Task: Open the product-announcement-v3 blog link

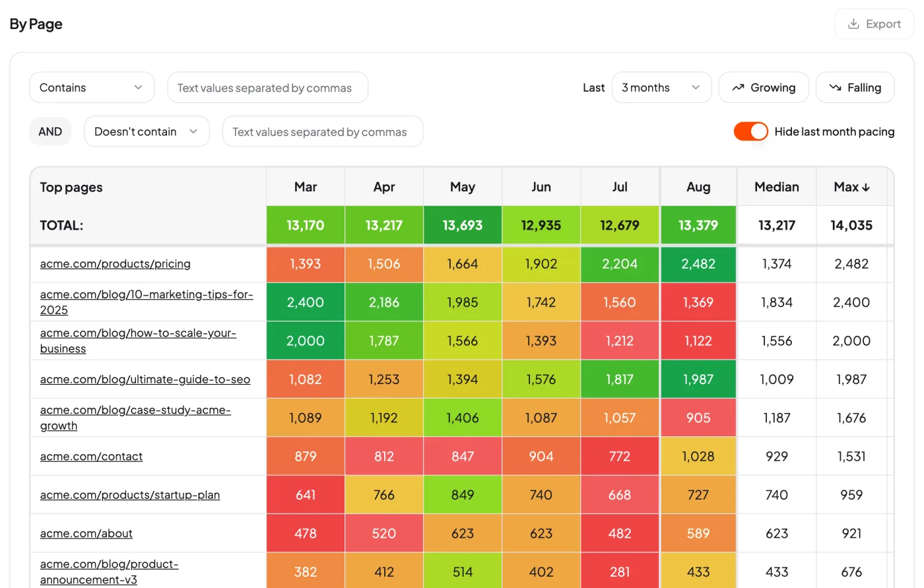Action: 110,572
